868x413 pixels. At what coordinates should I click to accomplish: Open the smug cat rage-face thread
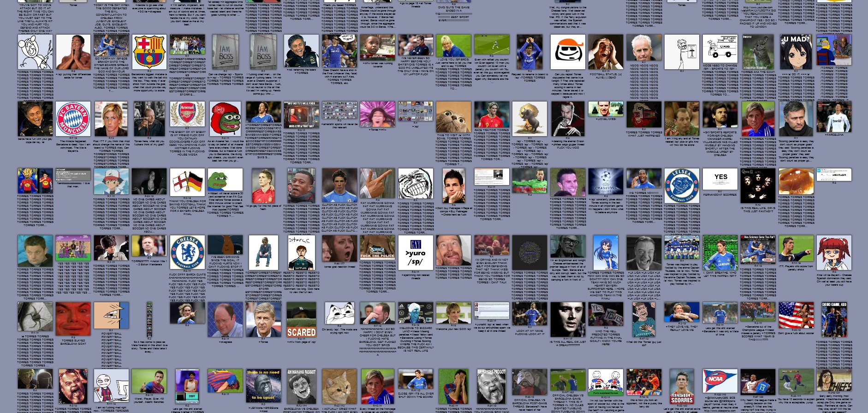pyautogui.click(x=339, y=313)
